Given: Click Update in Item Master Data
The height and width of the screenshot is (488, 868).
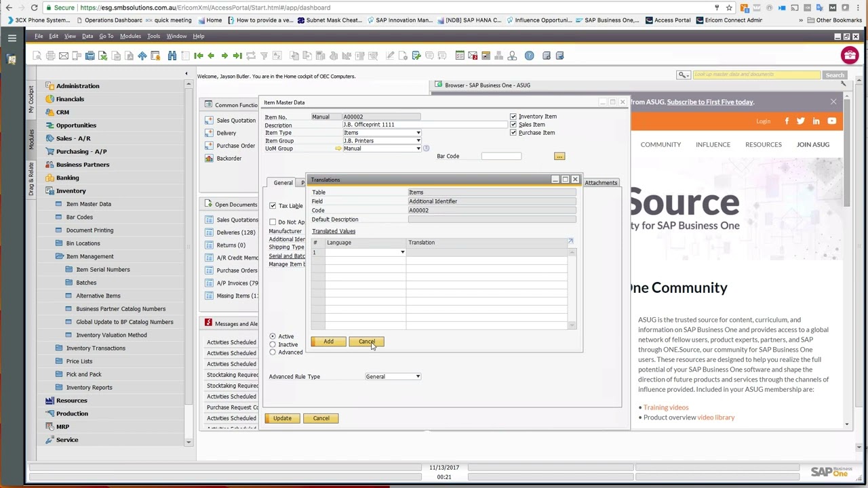Looking at the screenshot, I should point(282,418).
